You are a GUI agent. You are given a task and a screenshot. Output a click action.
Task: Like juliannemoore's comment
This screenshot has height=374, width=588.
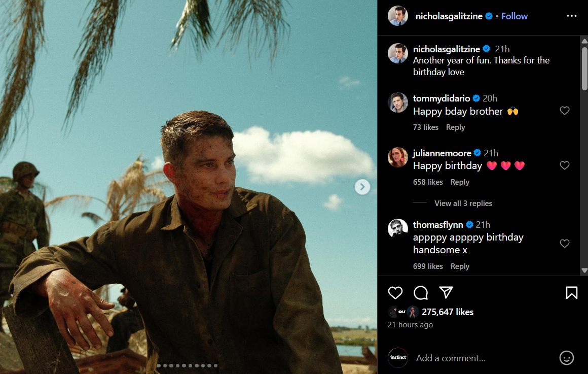565,165
